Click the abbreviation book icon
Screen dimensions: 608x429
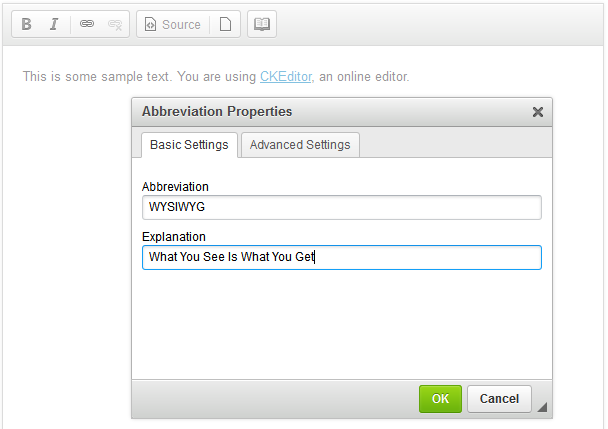[x=261, y=24]
